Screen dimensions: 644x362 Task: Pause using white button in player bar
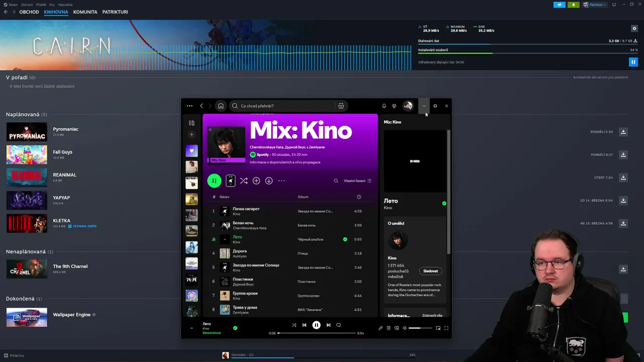pyautogui.click(x=316, y=325)
